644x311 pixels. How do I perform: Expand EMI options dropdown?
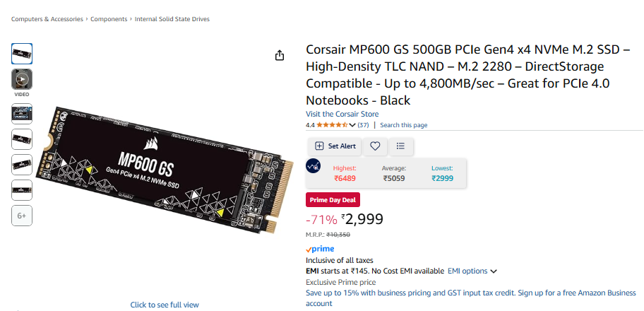pyautogui.click(x=472, y=271)
